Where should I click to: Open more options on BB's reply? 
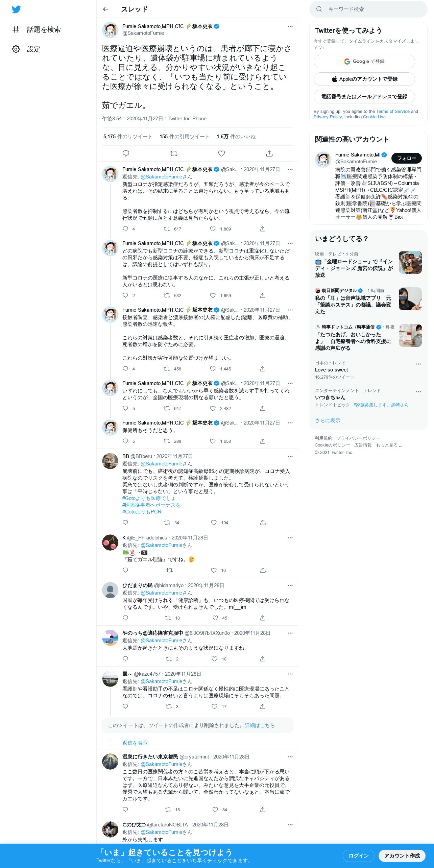click(290, 456)
